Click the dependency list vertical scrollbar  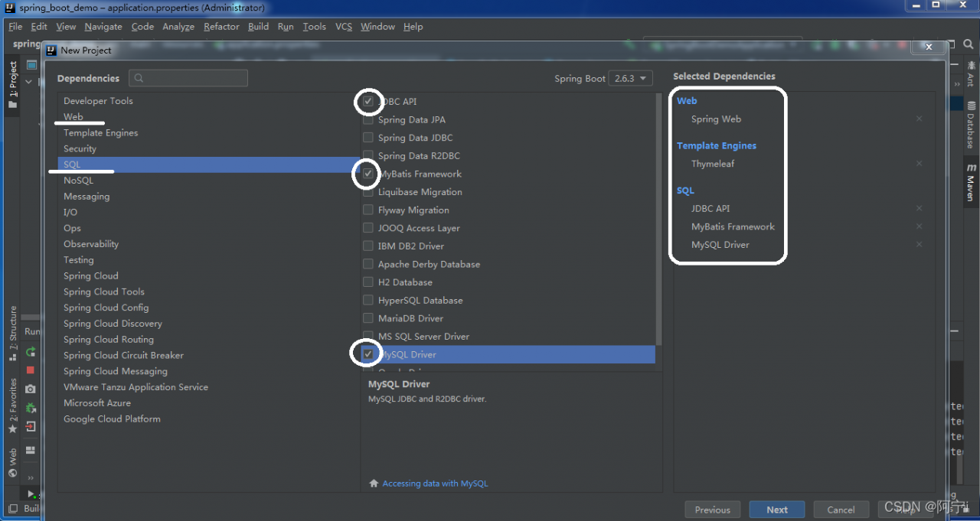(658, 219)
